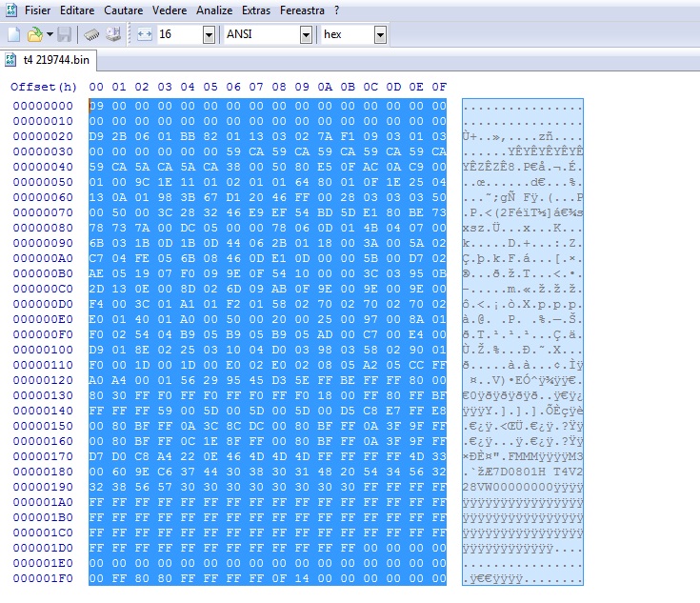Open the hex offset base dropdown
Screen dimensions: 700x603
(380, 34)
